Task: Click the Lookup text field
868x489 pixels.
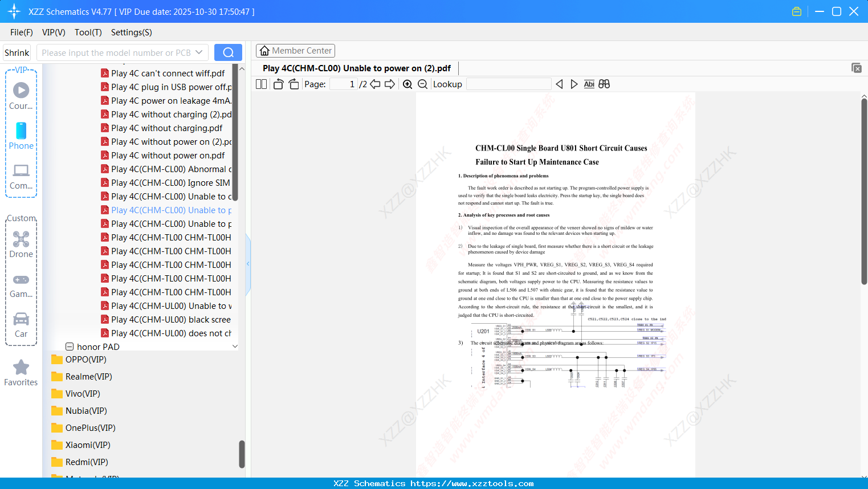Action: (508, 84)
